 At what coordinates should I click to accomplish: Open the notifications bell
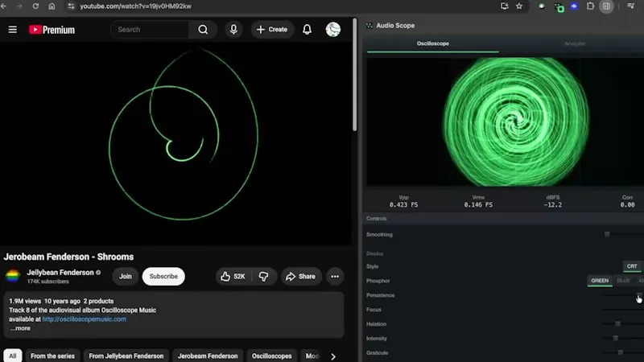click(307, 30)
